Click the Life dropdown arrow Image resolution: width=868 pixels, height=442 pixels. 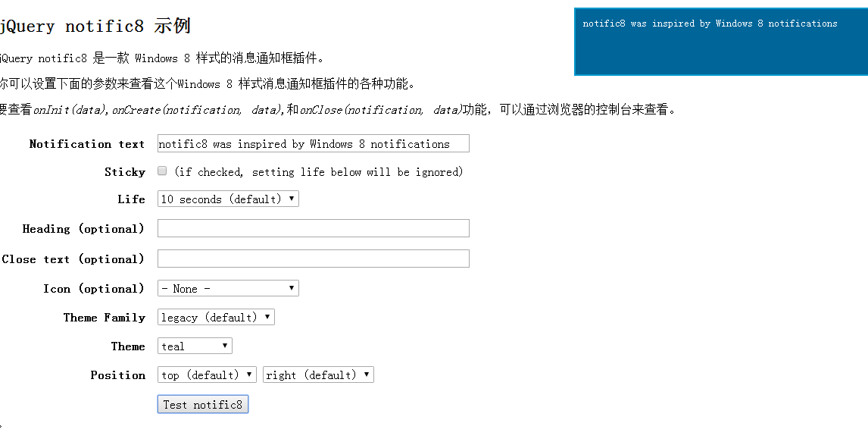click(292, 199)
